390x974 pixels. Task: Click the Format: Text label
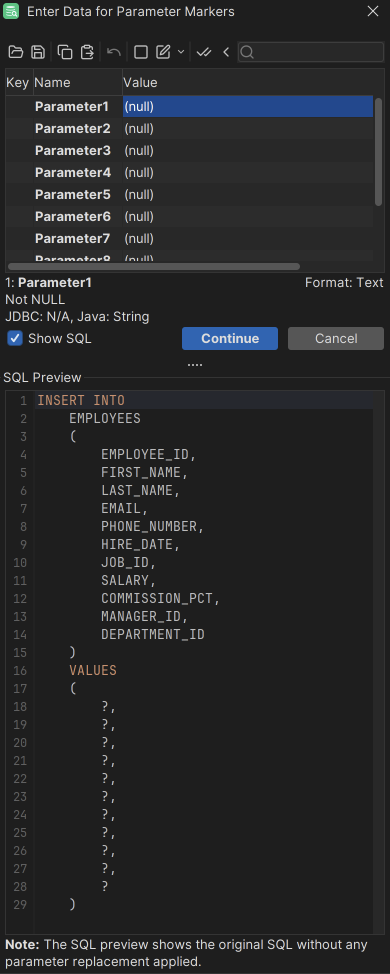344,283
